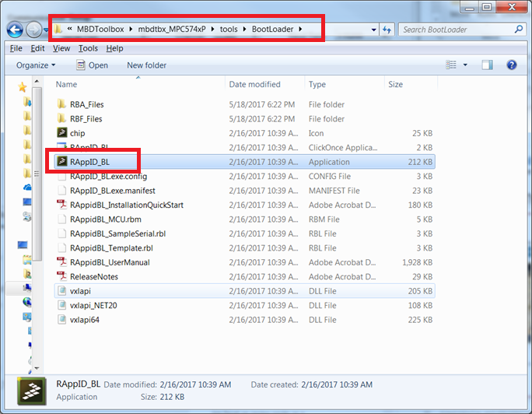The image size is (532, 414).
Task: Click the '212 KB' size cell
Action: tap(420, 162)
